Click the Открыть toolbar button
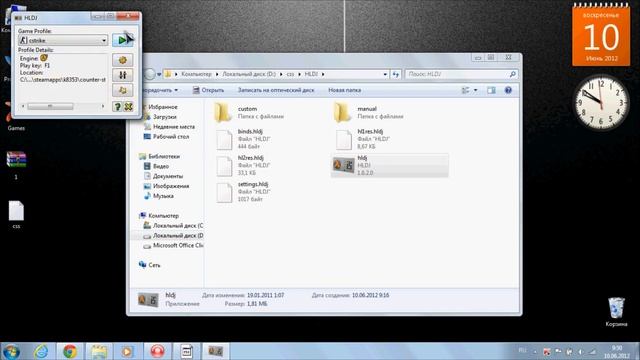This screenshot has height=360, width=640. pos(208,90)
